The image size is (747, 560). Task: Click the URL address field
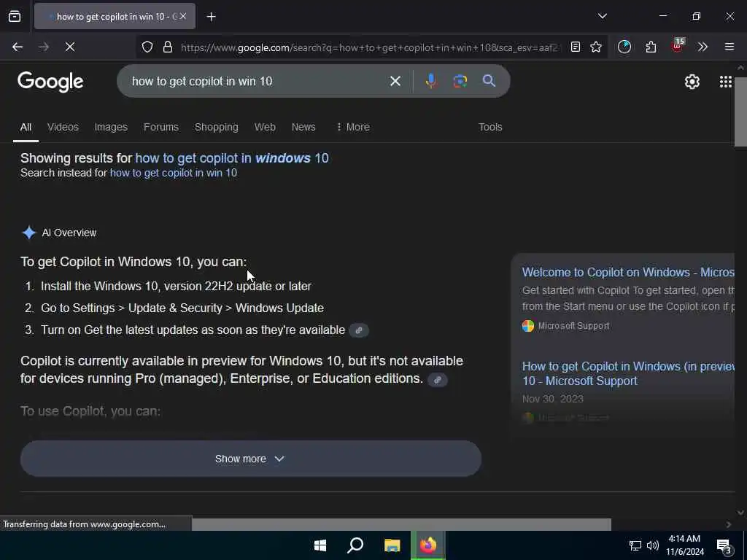[370, 47]
